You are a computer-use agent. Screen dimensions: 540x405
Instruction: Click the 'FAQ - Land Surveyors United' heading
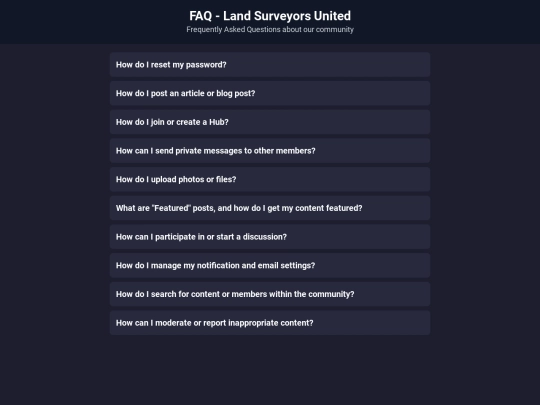[x=270, y=16]
